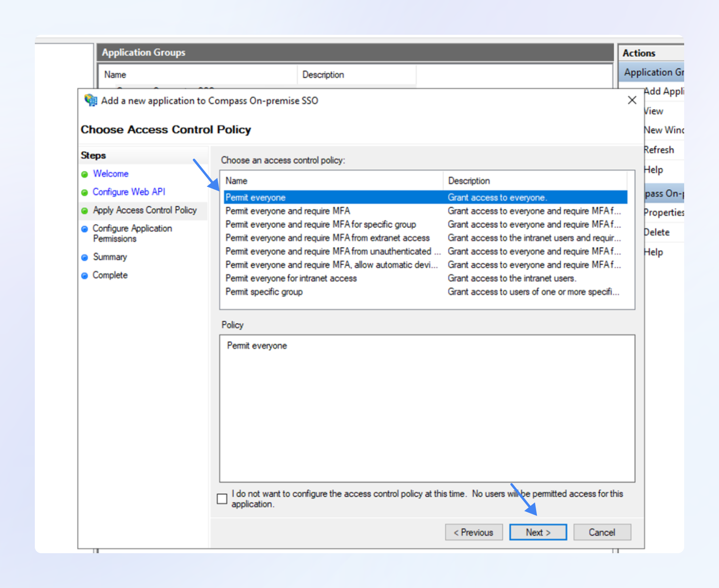The width and height of the screenshot is (719, 588).
Task: Close the Add new application dialog
Action: pyautogui.click(x=632, y=101)
